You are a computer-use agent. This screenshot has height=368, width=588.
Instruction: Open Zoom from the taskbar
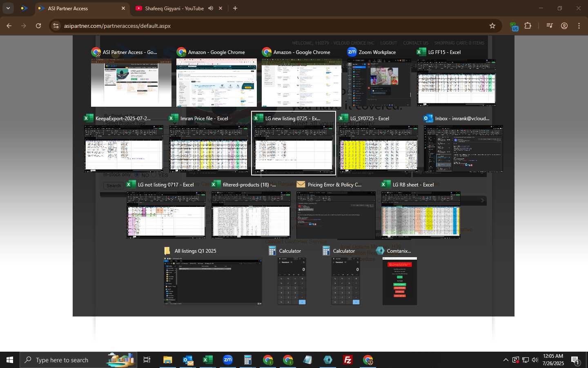click(228, 360)
